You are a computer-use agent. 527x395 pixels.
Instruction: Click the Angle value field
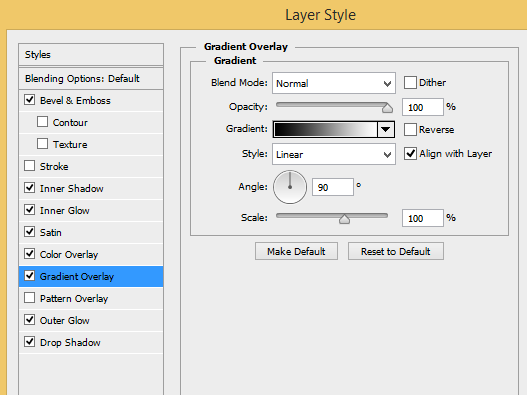tap(333, 187)
